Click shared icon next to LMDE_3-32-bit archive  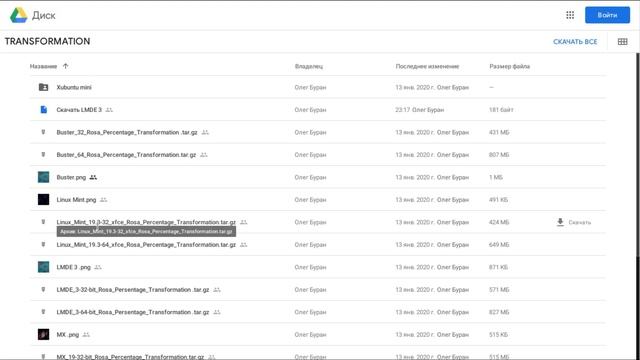(x=217, y=289)
